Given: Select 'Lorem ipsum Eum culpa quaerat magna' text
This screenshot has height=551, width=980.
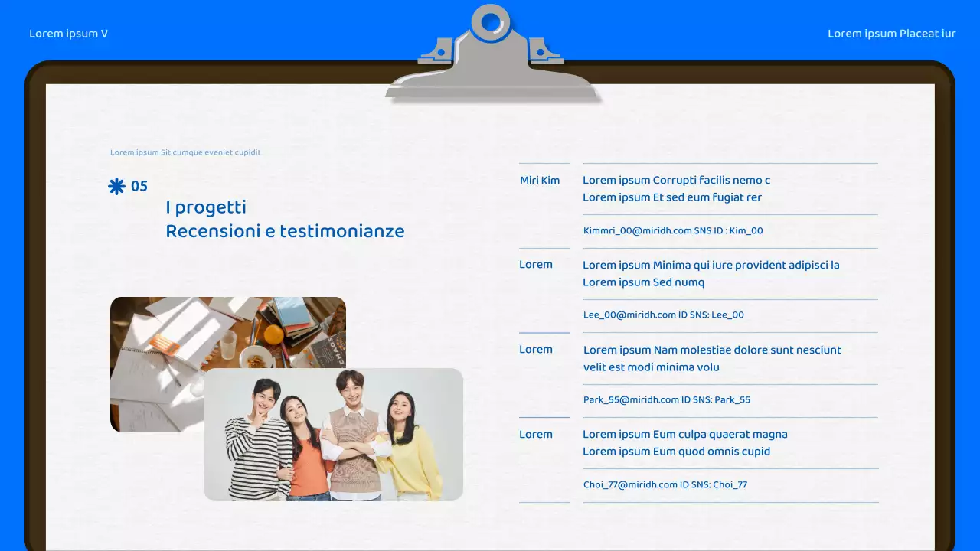Looking at the screenshot, I should (x=684, y=435).
